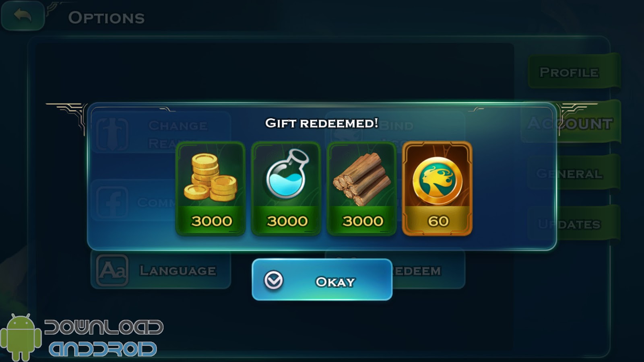Click the Gift Redeemed title text
The image size is (644, 362).
pos(322,123)
